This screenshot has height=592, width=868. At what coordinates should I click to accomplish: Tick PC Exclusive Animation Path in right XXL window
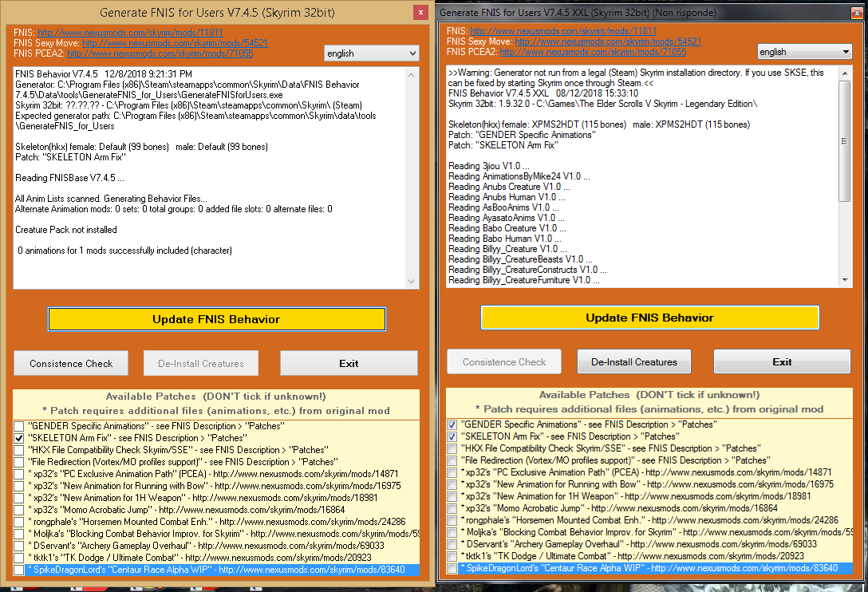[x=452, y=472]
